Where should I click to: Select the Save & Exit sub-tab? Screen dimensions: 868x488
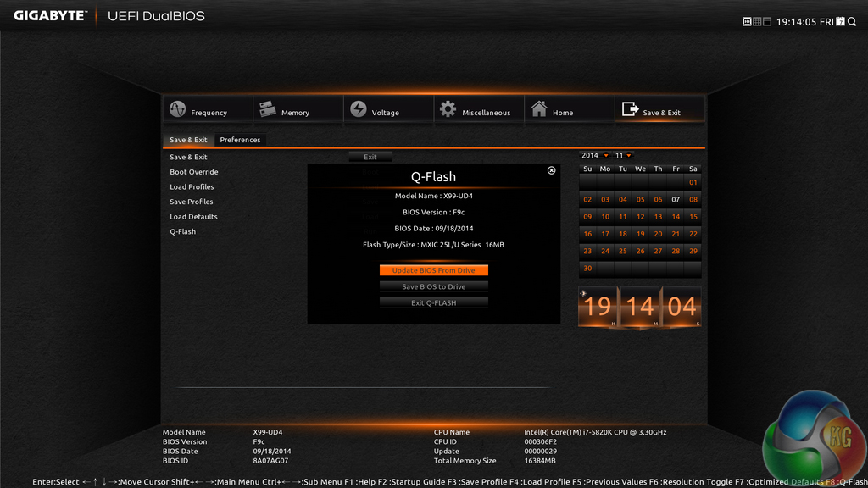pyautogui.click(x=188, y=140)
